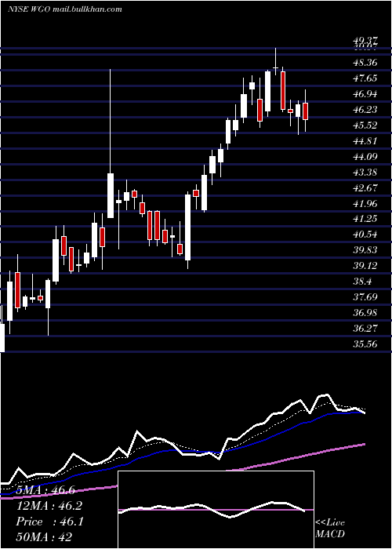This screenshot has width=392, height=549.
Task: Click the 5MA : 46.6 legend value
Action: click(x=45, y=490)
